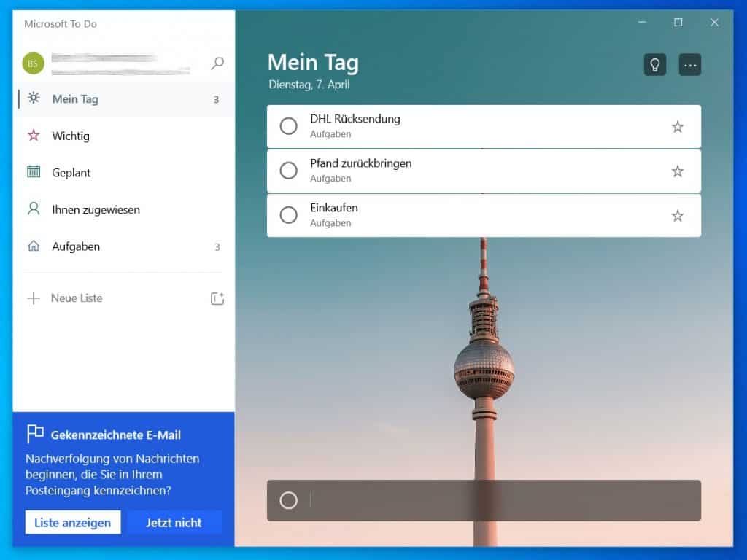Click the sun icon next to Mein Tag

34,98
